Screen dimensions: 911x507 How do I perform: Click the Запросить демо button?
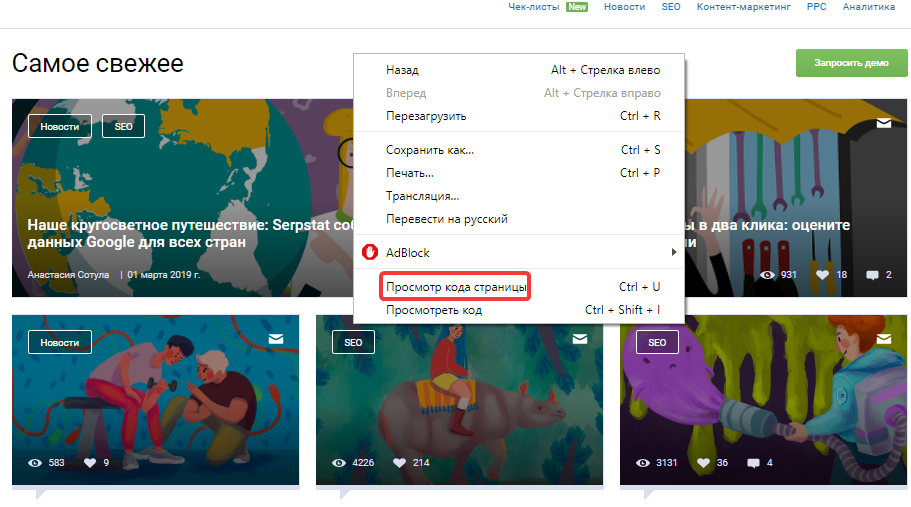pyautogui.click(x=851, y=63)
